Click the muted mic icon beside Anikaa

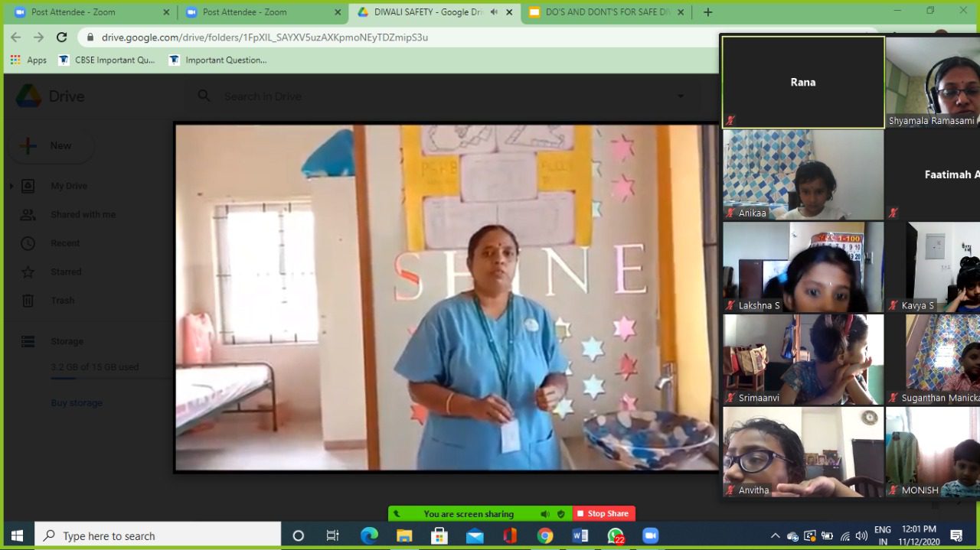tap(730, 213)
